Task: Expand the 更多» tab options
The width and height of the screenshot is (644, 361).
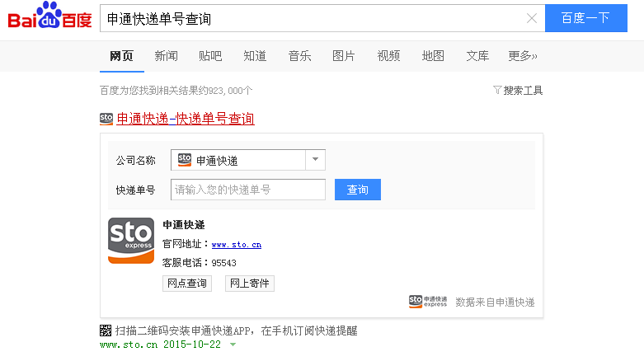Action: 523,56
